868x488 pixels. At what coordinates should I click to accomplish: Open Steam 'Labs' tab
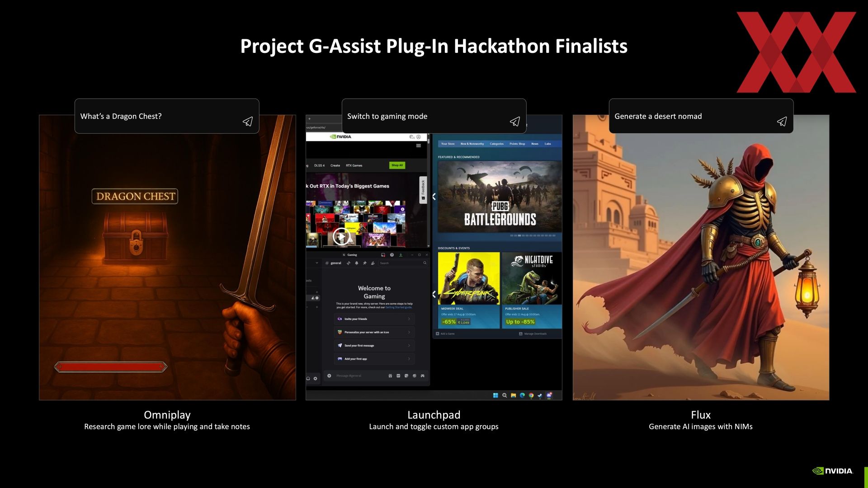point(547,144)
